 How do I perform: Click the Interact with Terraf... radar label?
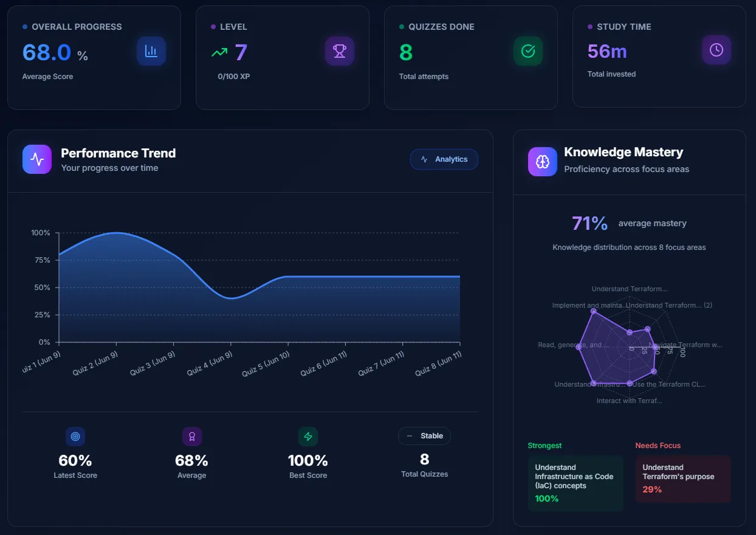[629, 401]
